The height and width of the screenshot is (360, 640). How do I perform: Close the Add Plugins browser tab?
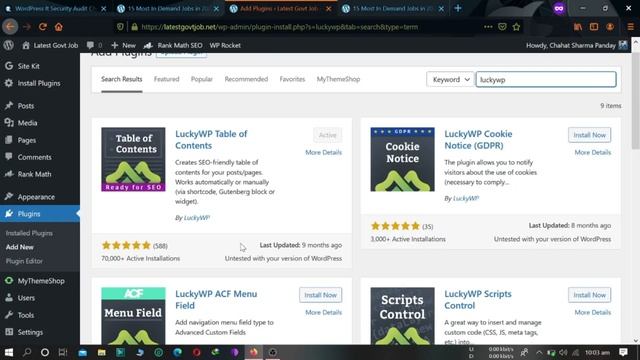coord(329,9)
